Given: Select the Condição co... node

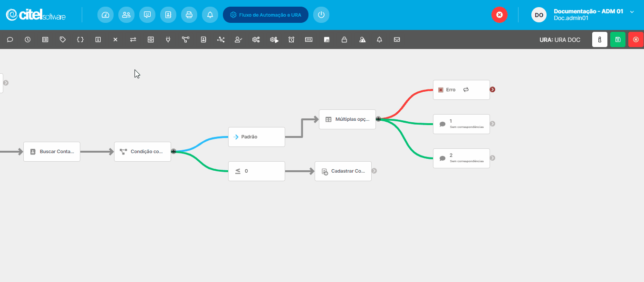Looking at the screenshot, I should [x=143, y=152].
